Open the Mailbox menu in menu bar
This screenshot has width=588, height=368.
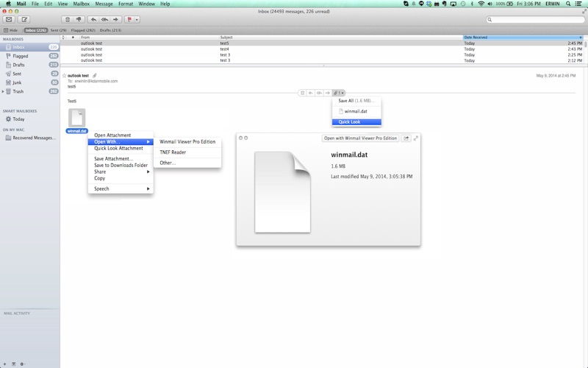(81, 4)
